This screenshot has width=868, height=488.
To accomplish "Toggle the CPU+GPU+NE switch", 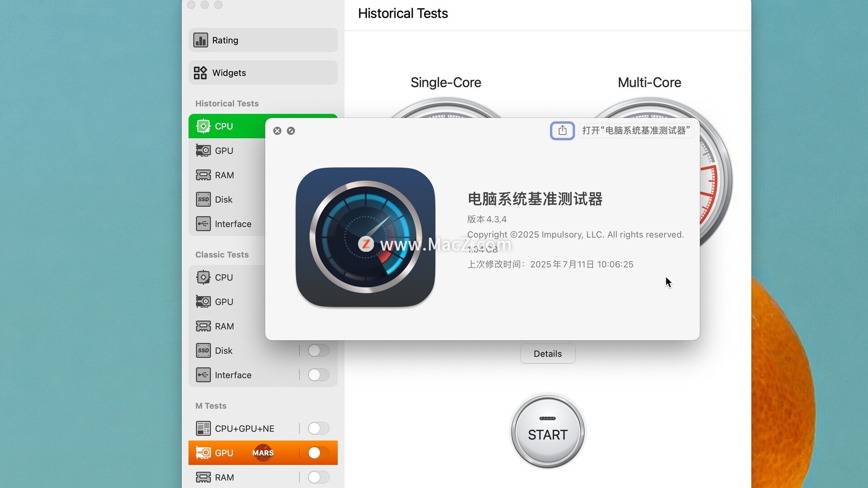I will click(318, 428).
